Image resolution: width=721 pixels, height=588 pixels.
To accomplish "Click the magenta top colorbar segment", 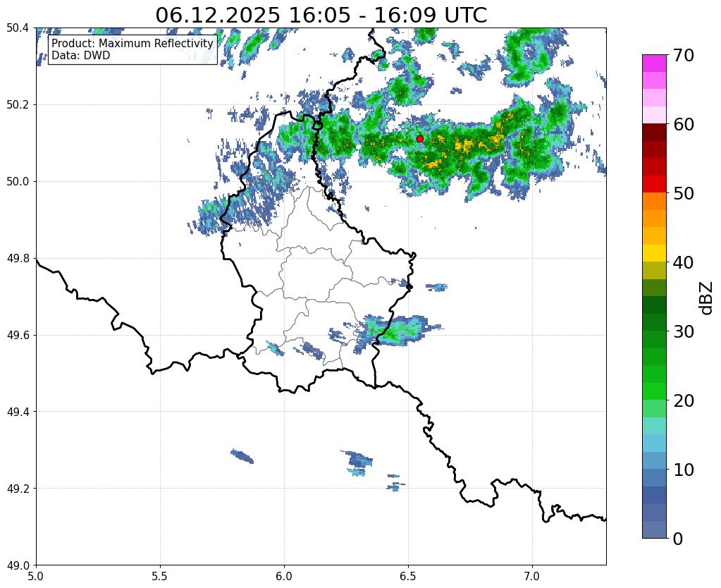I will click(654, 63).
